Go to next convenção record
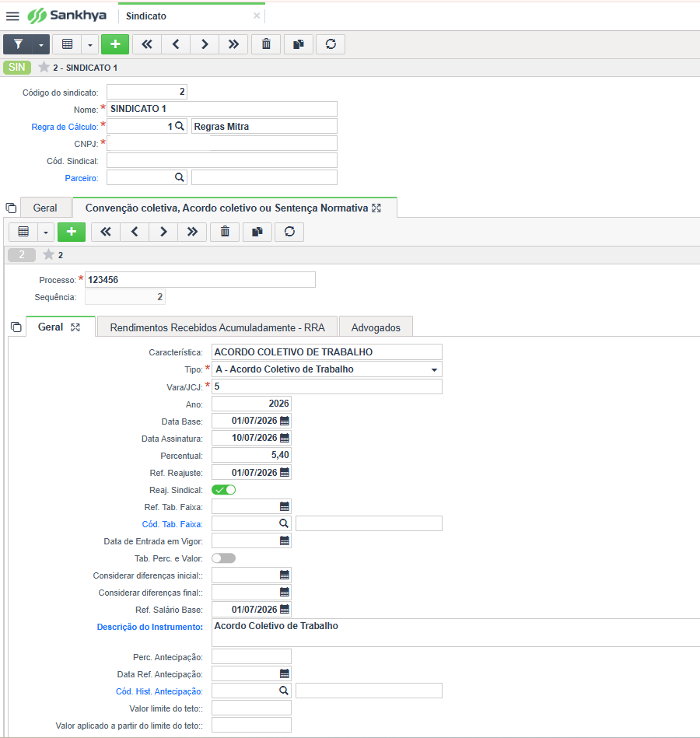 click(x=163, y=232)
